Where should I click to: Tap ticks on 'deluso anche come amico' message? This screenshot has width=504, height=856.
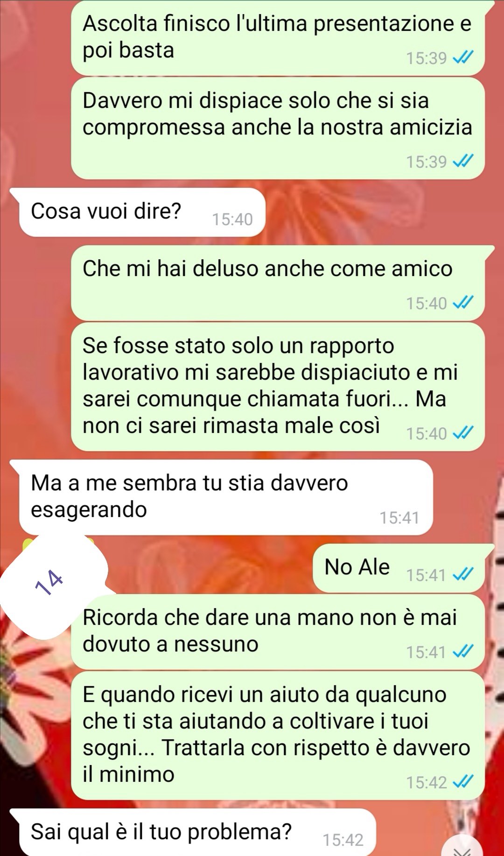point(463,303)
